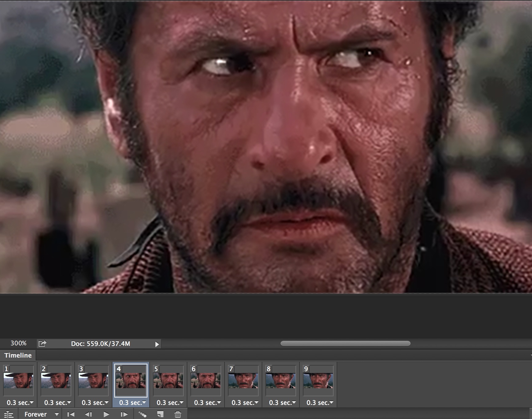Convert to video timeline icon
Screen dimensions: 532x419
[x=9, y=414]
